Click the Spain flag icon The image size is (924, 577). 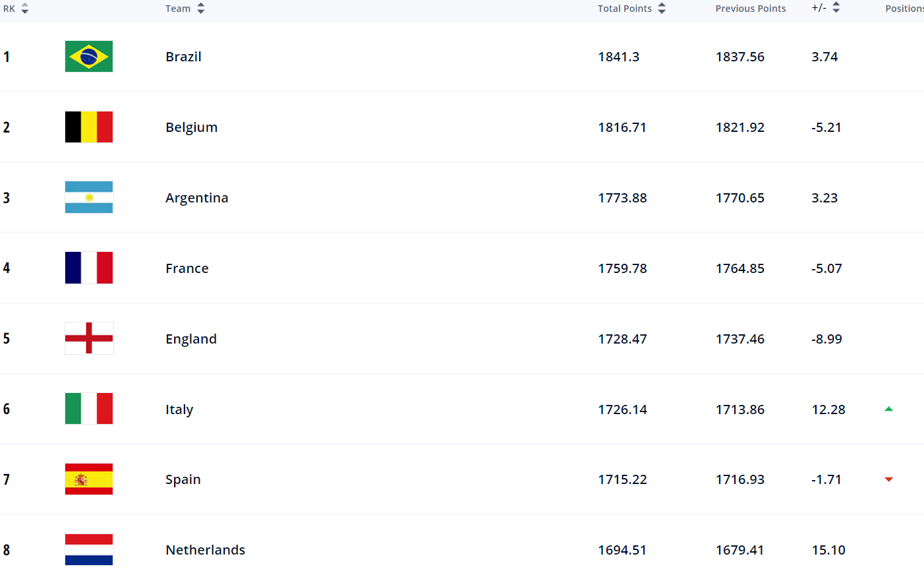coord(89,479)
